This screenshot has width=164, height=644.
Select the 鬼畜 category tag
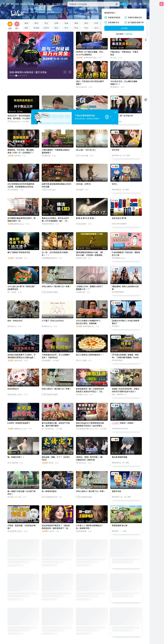(x=66, y=23)
